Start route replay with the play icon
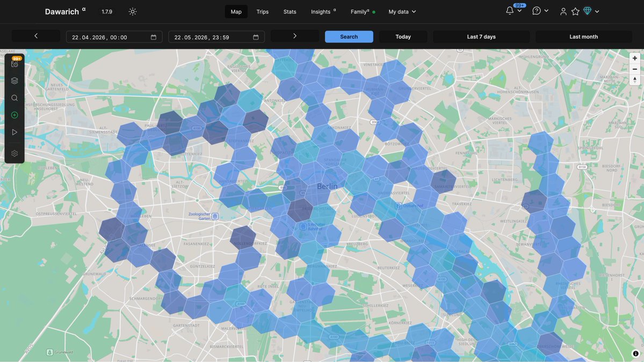 pos(15,132)
